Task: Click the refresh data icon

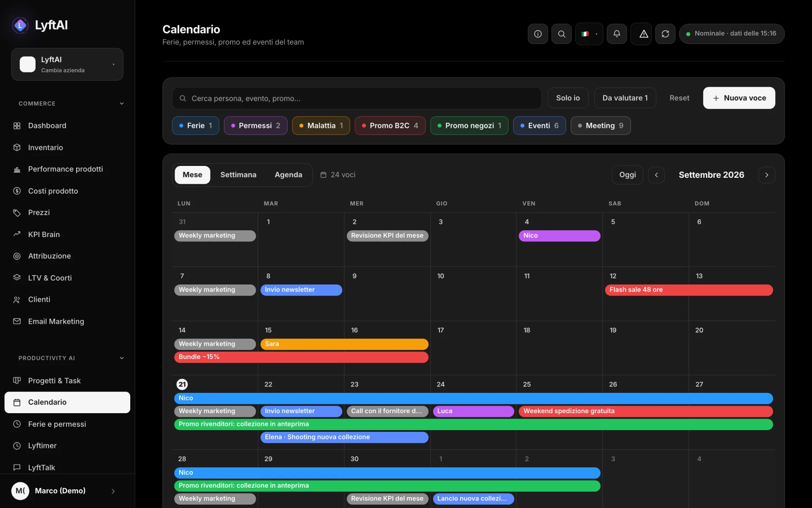Action: 665,34
